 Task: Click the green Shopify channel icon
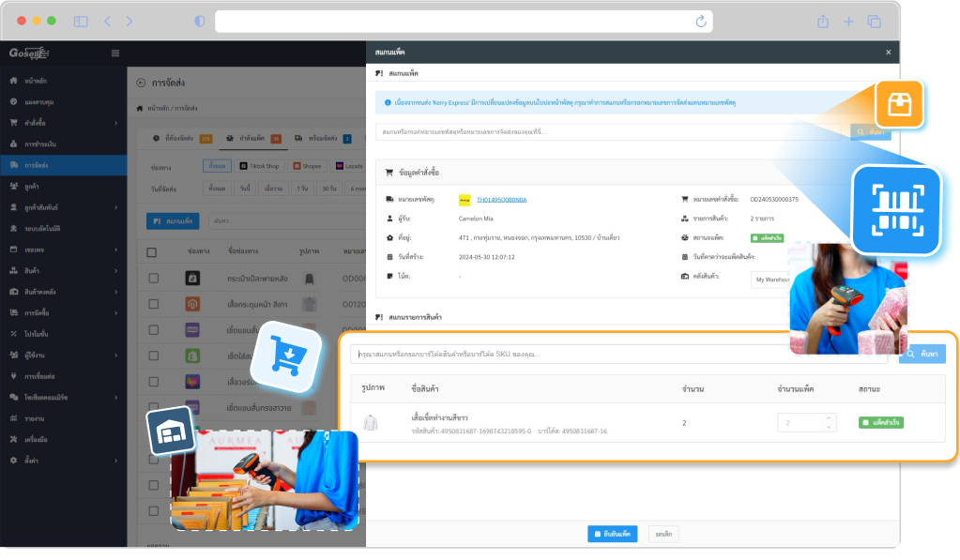tap(192, 356)
